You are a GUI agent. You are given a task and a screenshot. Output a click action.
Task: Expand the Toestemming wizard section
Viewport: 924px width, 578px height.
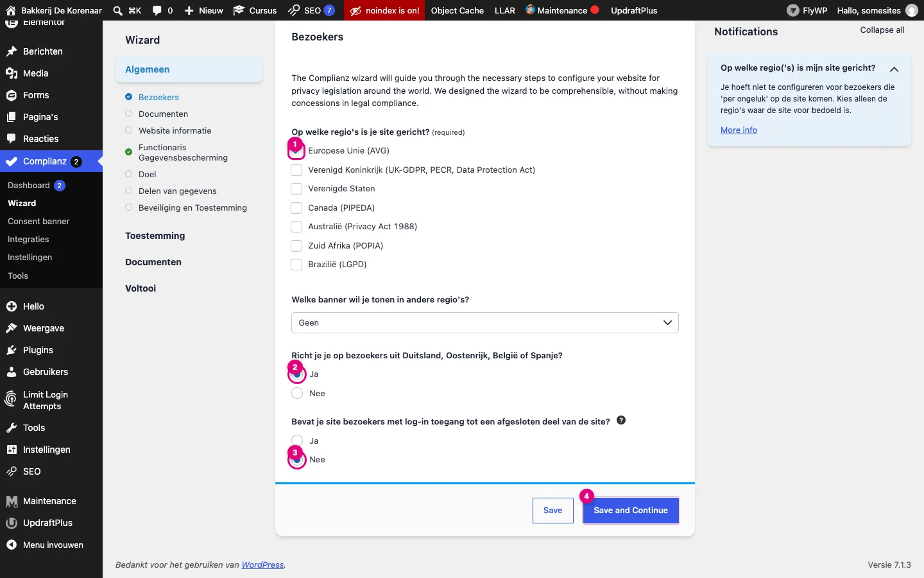click(x=155, y=236)
